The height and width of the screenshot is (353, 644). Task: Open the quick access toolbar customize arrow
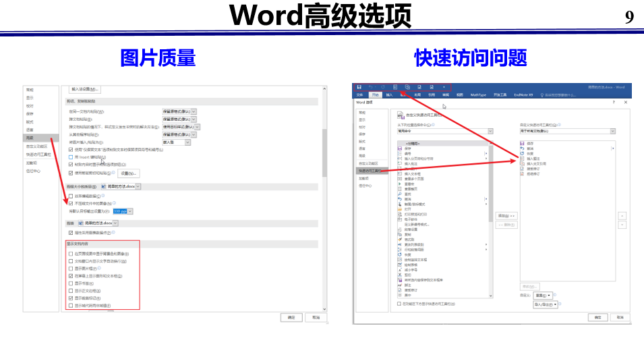pos(444,87)
